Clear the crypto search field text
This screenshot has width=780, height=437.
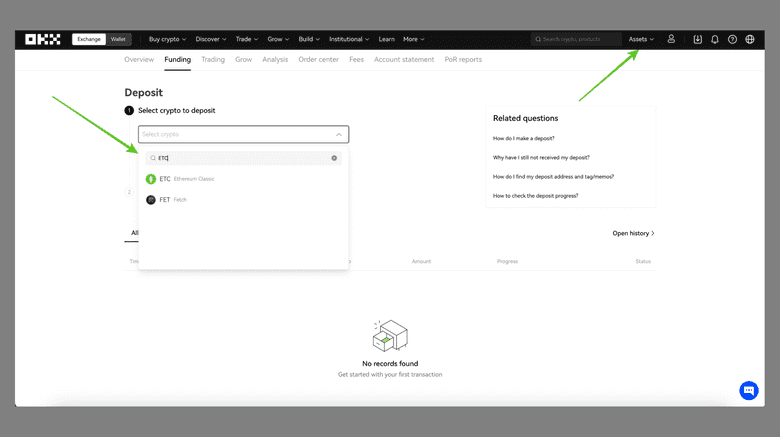pyautogui.click(x=334, y=158)
